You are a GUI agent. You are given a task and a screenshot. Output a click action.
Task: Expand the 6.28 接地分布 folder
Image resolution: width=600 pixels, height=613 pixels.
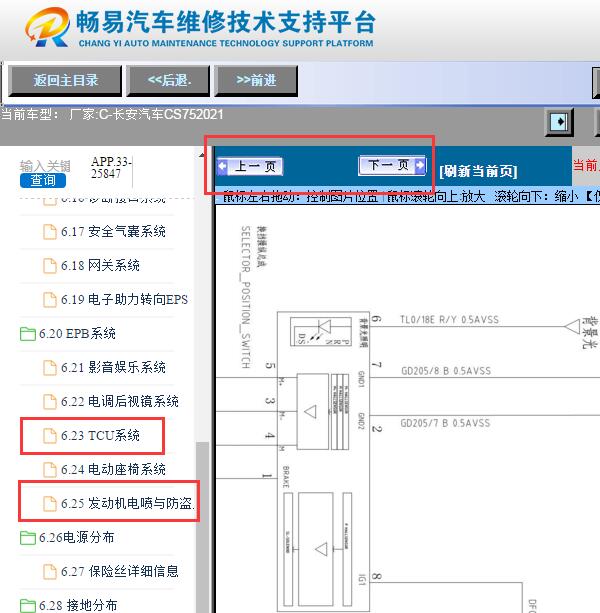tap(78, 605)
